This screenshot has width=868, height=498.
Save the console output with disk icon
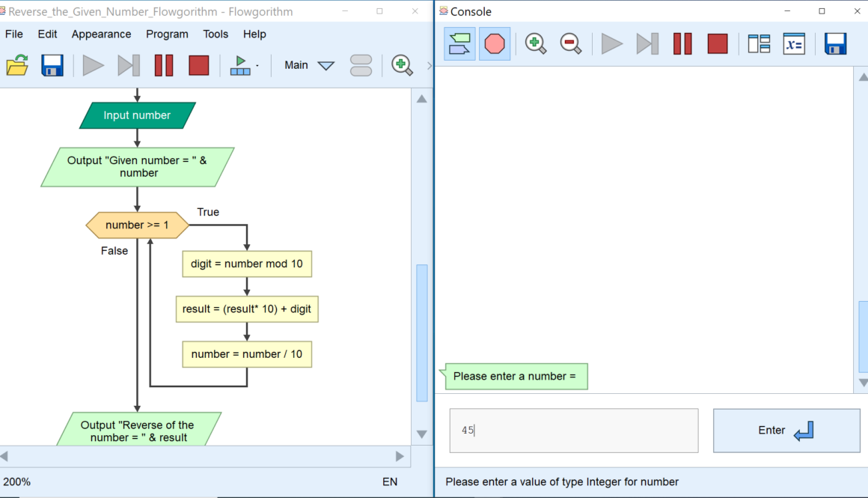pos(835,43)
